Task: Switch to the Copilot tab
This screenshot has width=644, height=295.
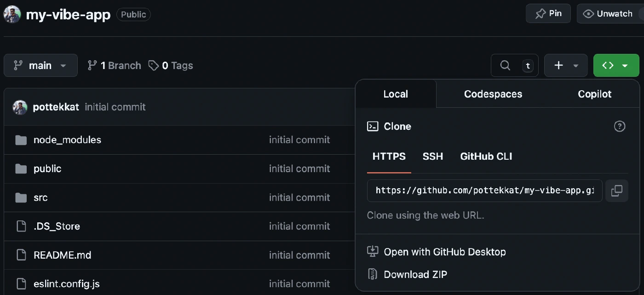Action: pyautogui.click(x=594, y=94)
